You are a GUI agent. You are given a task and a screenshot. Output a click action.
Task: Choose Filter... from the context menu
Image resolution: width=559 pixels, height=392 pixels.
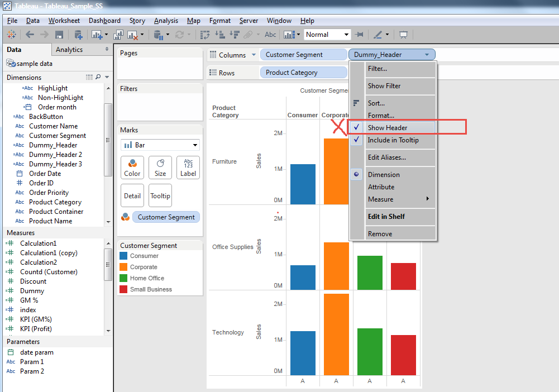(x=393, y=69)
